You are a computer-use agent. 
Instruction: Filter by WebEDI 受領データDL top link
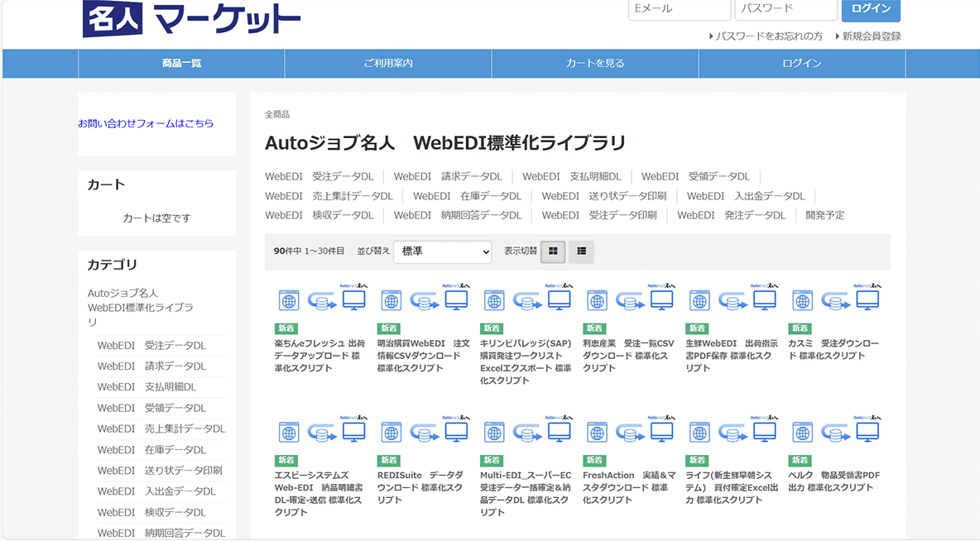click(x=695, y=177)
